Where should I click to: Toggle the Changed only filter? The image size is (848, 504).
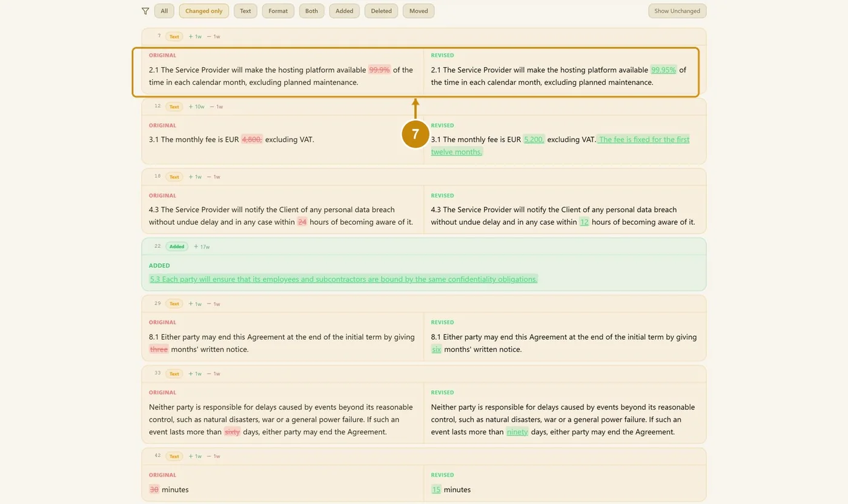click(x=204, y=11)
